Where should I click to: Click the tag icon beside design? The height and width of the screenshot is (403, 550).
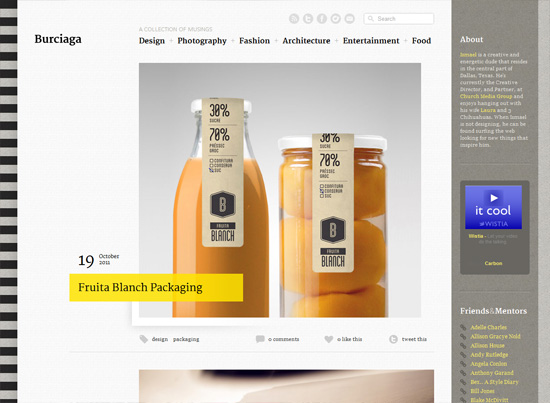pyautogui.click(x=143, y=339)
